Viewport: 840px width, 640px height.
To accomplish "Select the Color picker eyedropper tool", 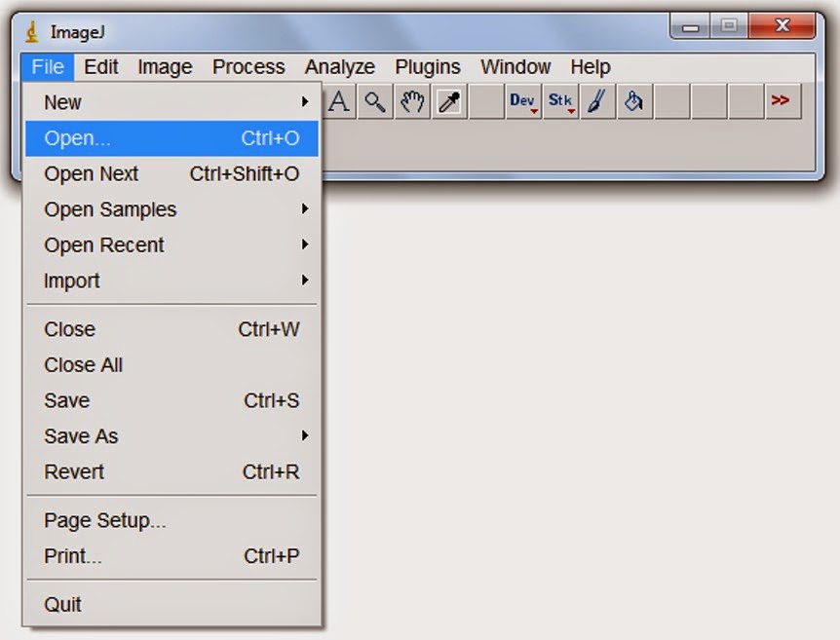I will pyautogui.click(x=449, y=100).
